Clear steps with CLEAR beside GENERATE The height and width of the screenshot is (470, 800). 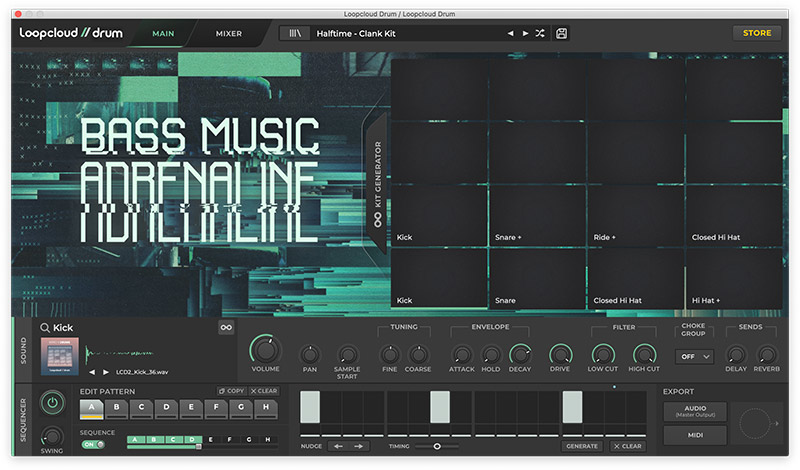click(x=628, y=446)
